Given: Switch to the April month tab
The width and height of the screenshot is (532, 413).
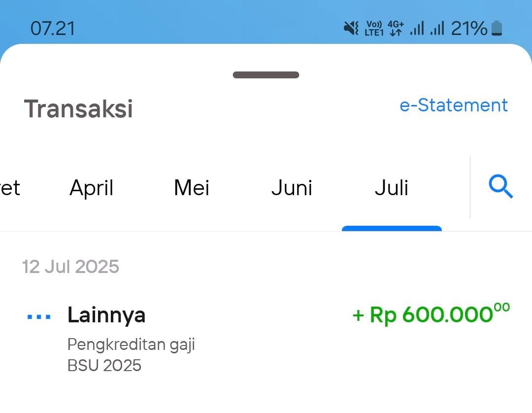Looking at the screenshot, I should pos(92,187).
